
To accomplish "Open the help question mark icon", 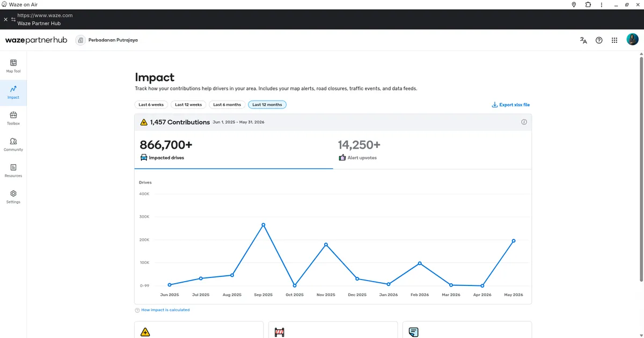I will point(599,40).
